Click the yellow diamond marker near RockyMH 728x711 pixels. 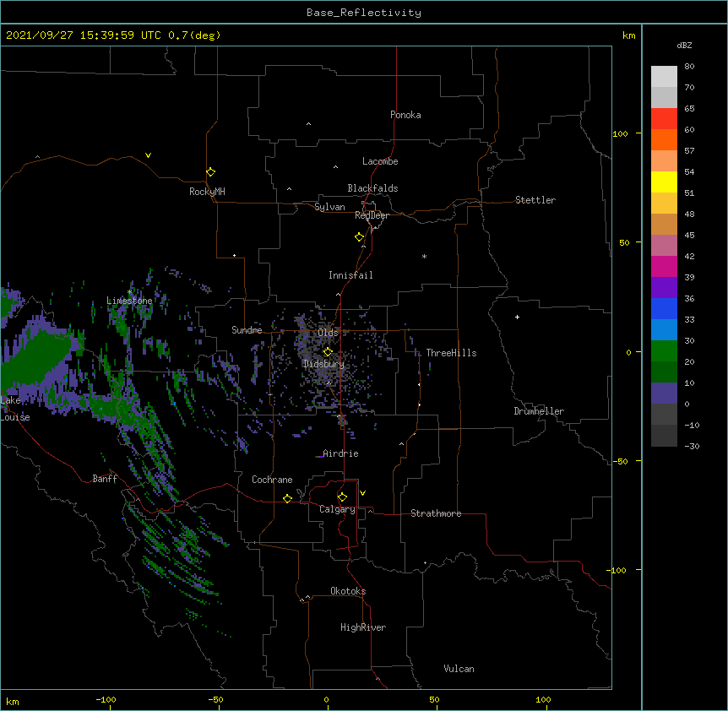pyautogui.click(x=210, y=171)
